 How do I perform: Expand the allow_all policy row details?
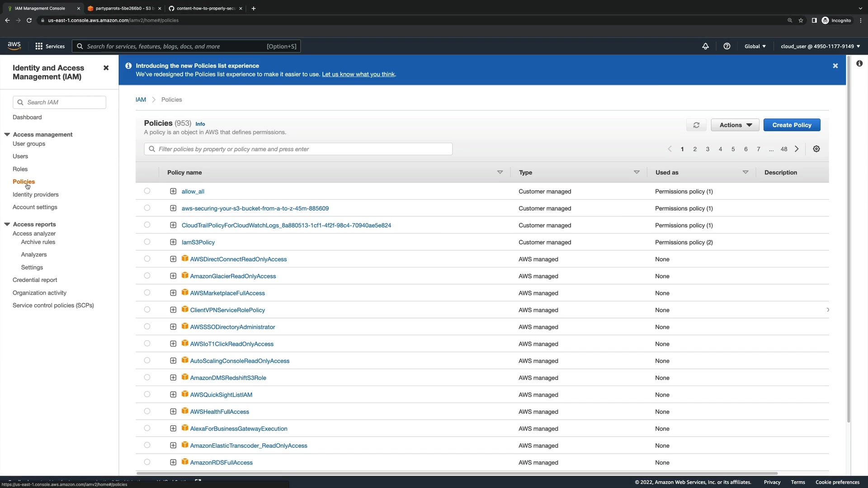(x=173, y=192)
